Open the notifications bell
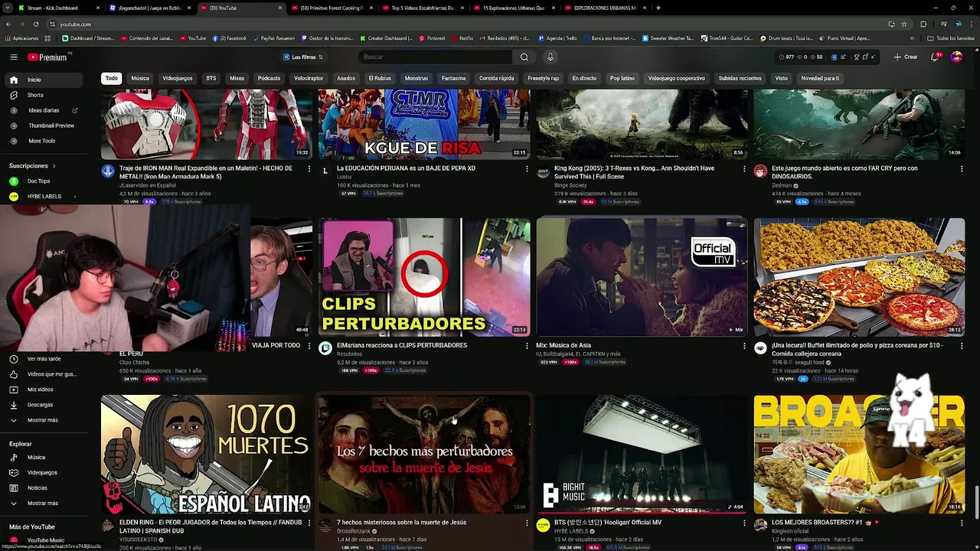Image resolution: width=980 pixels, height=551 pixels. pyautogui.click(x=936, y=57)
